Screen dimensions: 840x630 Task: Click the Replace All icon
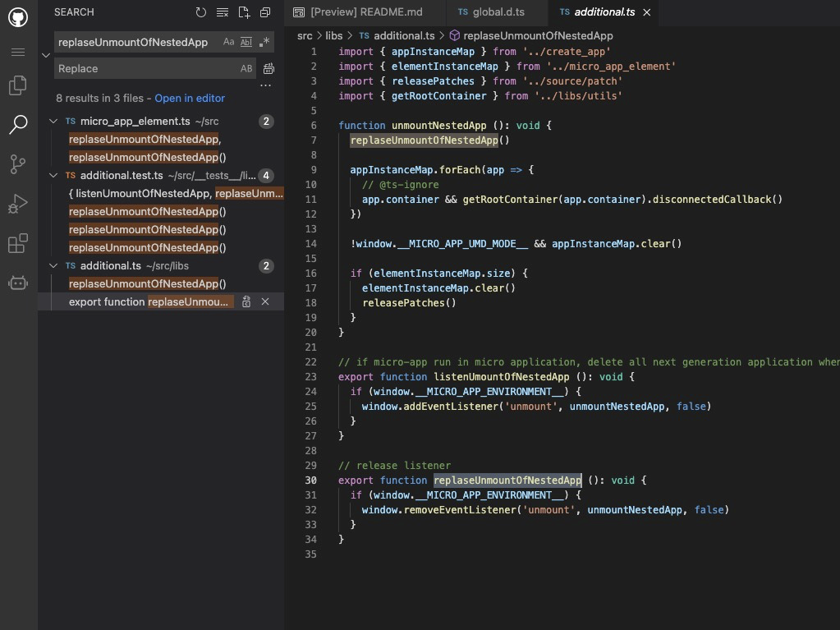pyautogui.click(x=269, y=68)
